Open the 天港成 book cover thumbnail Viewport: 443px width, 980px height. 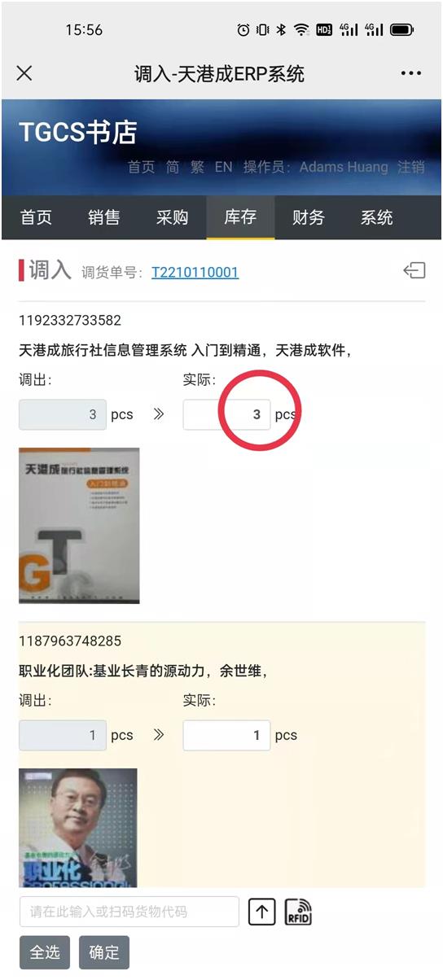(x=79, y=526)
